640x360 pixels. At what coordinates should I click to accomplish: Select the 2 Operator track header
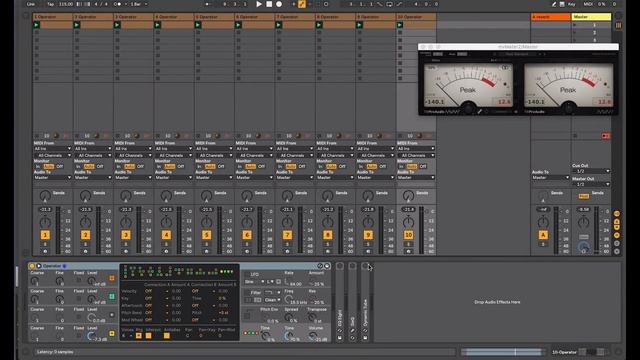pos(93,17)
